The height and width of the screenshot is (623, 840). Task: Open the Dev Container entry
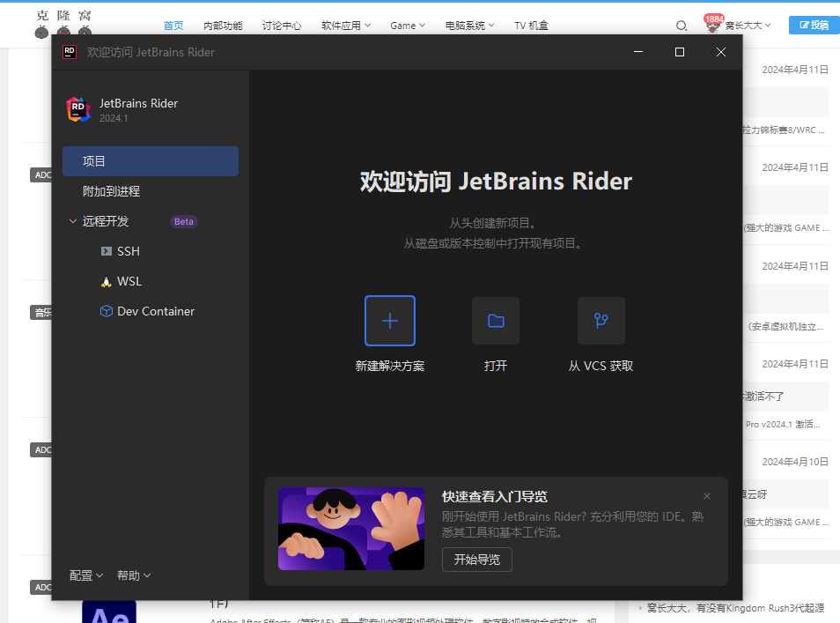pos(147,312)
